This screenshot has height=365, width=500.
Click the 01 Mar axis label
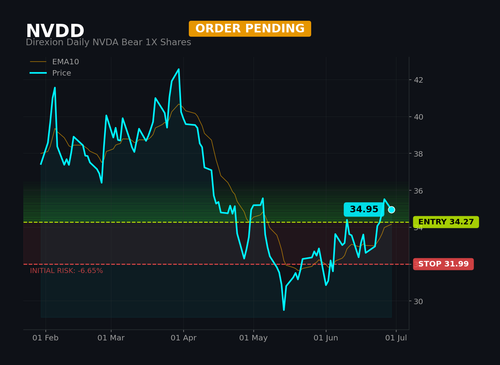tap(111, 338)
